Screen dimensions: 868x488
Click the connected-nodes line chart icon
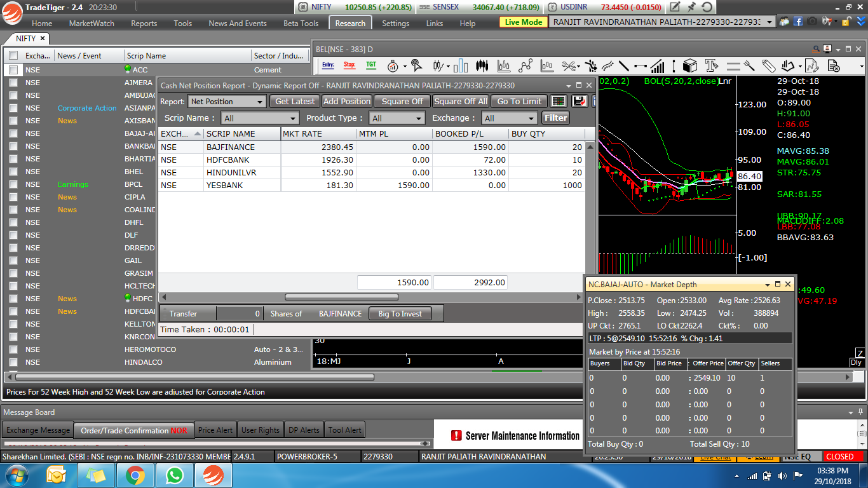(526, 65)
